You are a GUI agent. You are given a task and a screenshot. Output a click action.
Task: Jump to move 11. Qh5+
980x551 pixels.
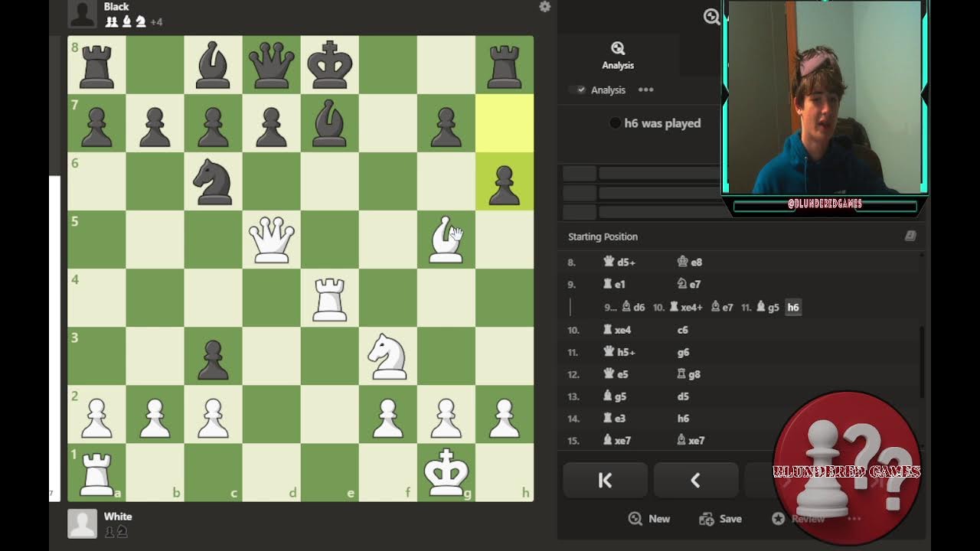point(619,352)
